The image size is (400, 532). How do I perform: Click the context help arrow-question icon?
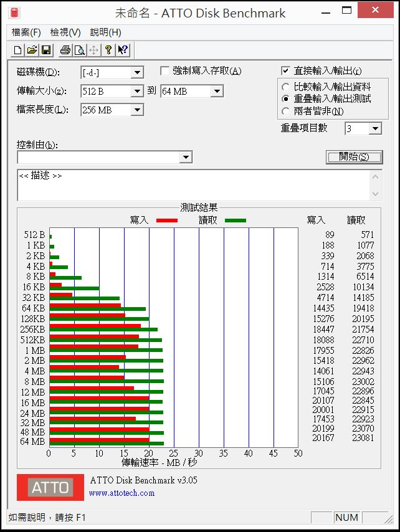pyautogui.click(x=123, y=50)
